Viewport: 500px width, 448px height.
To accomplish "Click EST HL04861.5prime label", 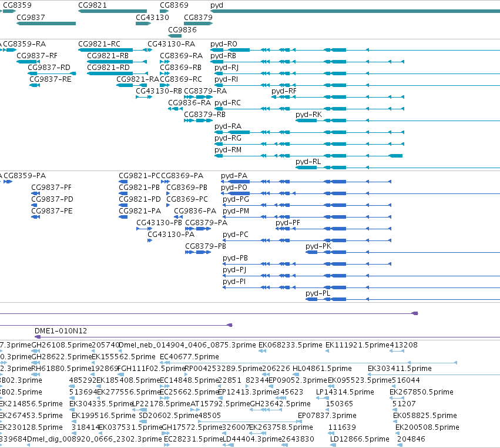I will click(322, 369).
